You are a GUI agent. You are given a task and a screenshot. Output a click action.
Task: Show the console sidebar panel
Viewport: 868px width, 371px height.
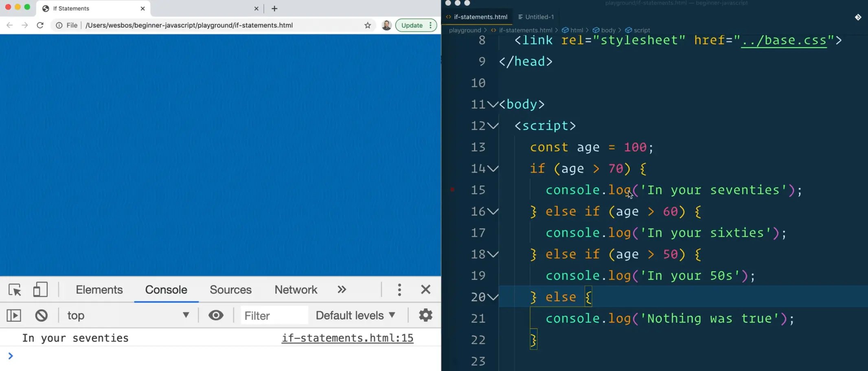click(x=13, y=315)
